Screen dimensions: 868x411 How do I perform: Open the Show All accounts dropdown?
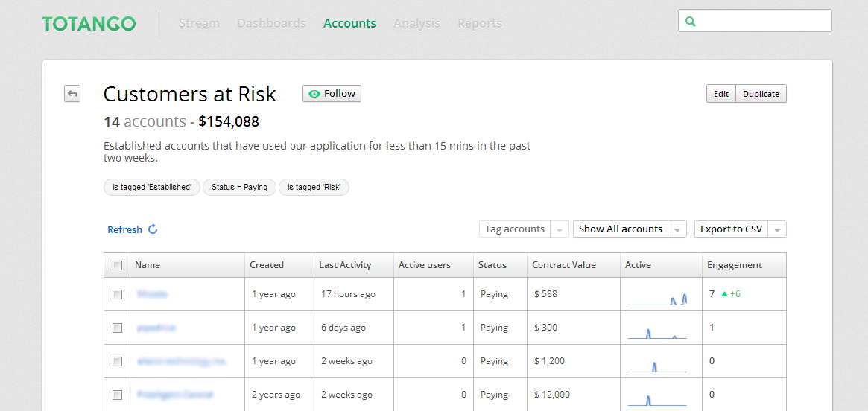point(621,229)
